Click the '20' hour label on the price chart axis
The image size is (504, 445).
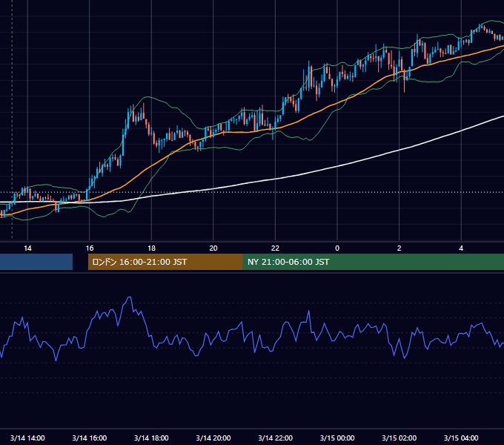[213, 248]
